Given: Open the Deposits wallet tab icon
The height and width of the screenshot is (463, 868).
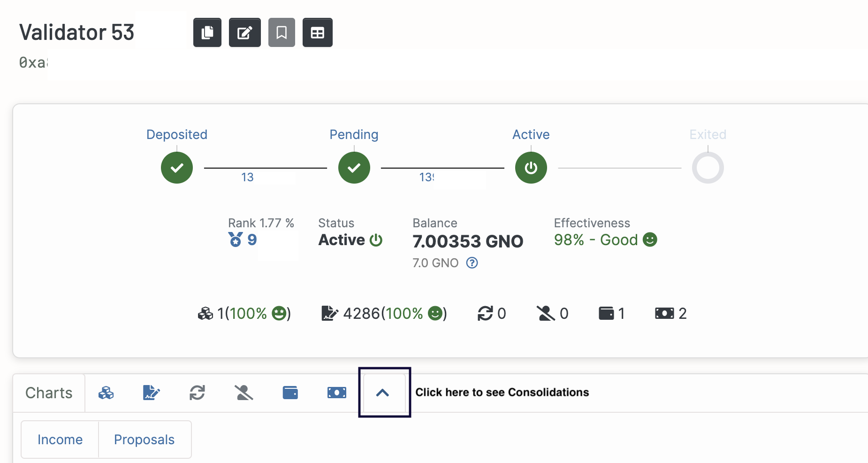Looking at the screenshot, I should tap(290, 393).
